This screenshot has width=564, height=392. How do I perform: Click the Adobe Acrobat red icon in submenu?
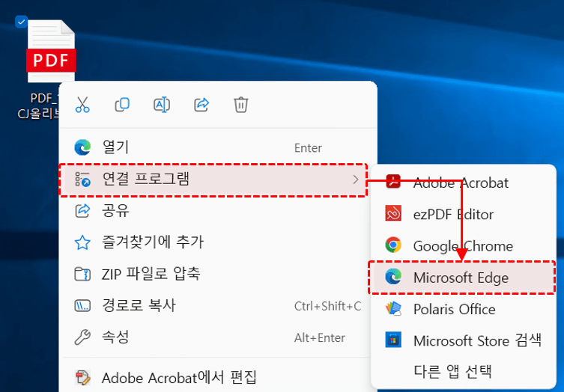pyautogui.click(x=393, y=182)
